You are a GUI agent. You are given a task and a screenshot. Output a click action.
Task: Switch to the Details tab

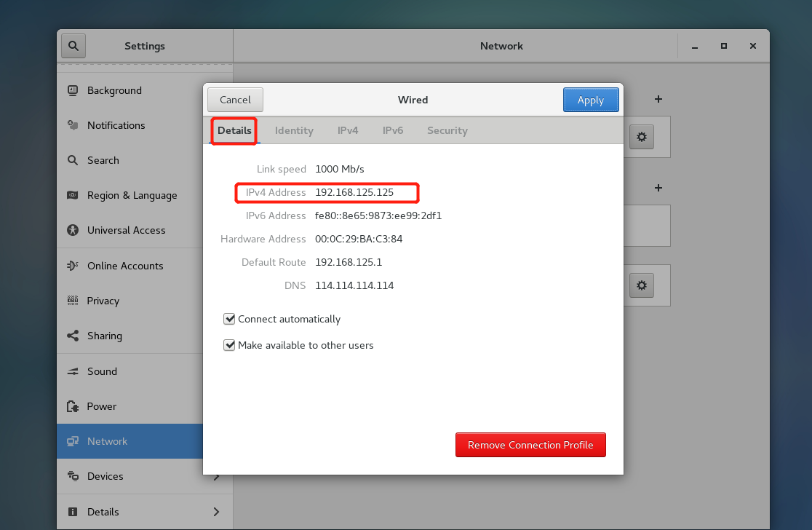(234, 130)
